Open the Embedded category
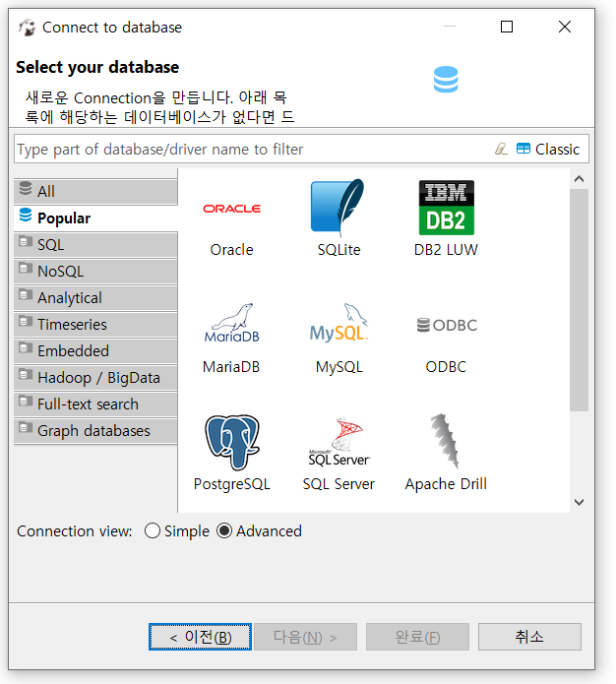616x684 pixels. tap(95, 351)
